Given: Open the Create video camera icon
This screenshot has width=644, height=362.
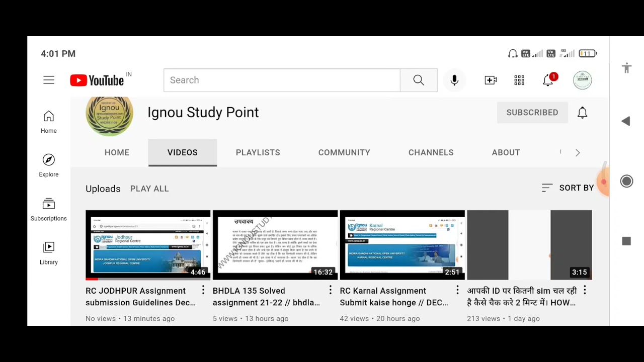Looking at the screenshot, I should tap(491, 80).
